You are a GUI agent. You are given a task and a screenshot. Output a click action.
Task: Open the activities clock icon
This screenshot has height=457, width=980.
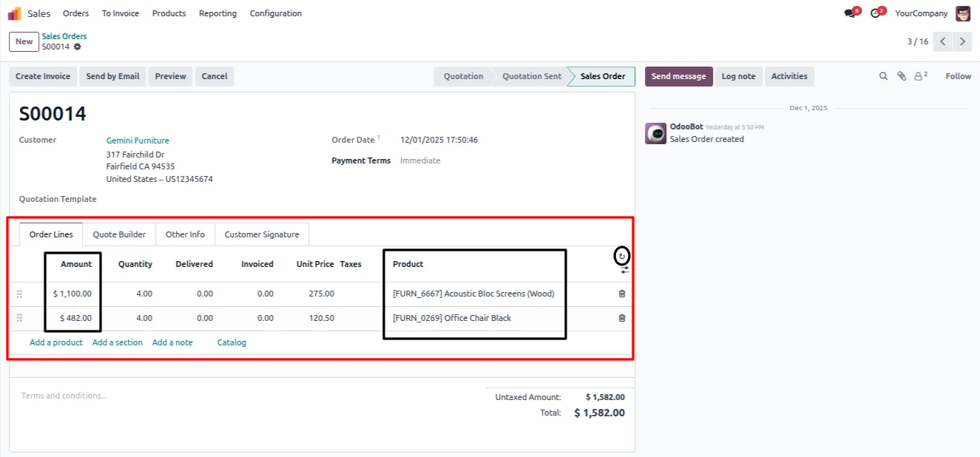(876, 13)
